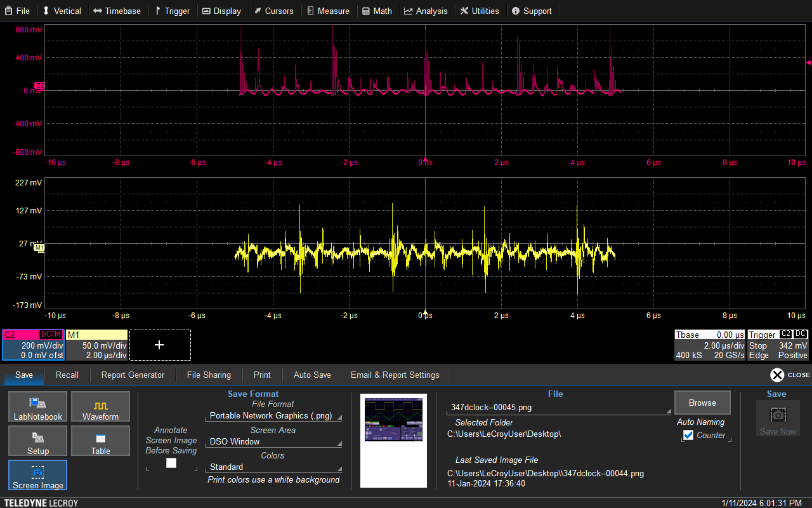Click the Save Now camera button

point(778,419)
